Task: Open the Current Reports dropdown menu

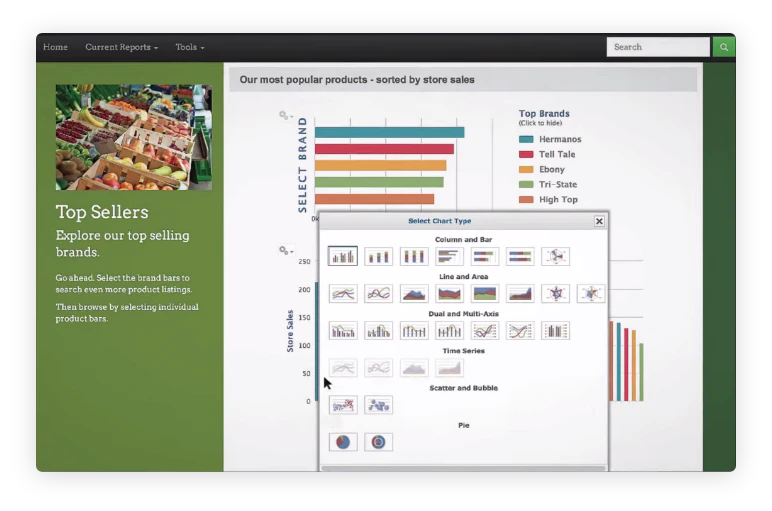Action: (122, 47)
